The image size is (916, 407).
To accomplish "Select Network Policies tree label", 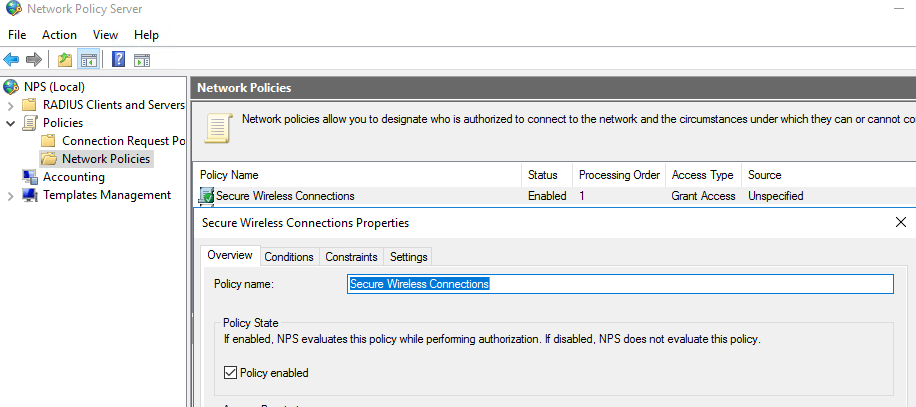I will [x=106, y=159].
